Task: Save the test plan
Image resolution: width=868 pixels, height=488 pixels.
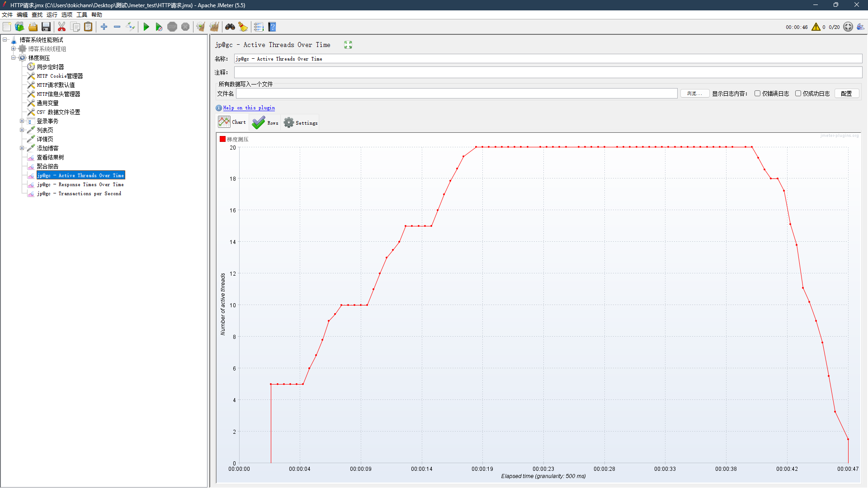Action: click(x=46, y=27)
